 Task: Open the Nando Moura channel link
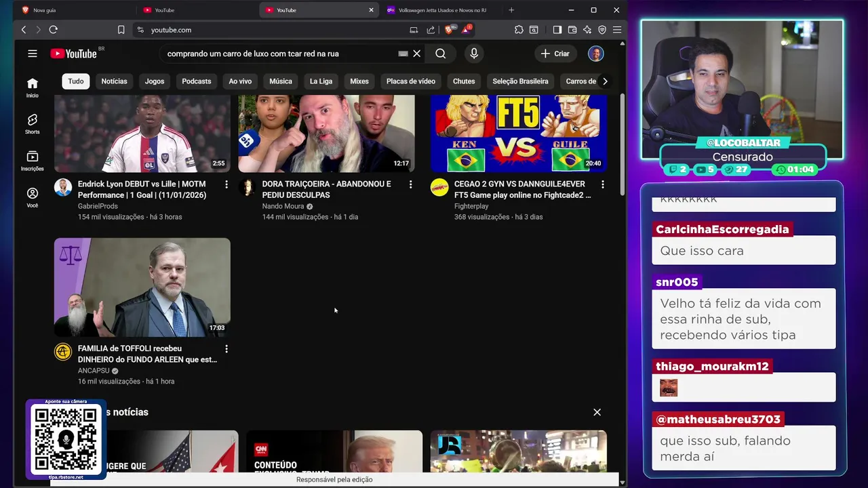click(283, 206)
